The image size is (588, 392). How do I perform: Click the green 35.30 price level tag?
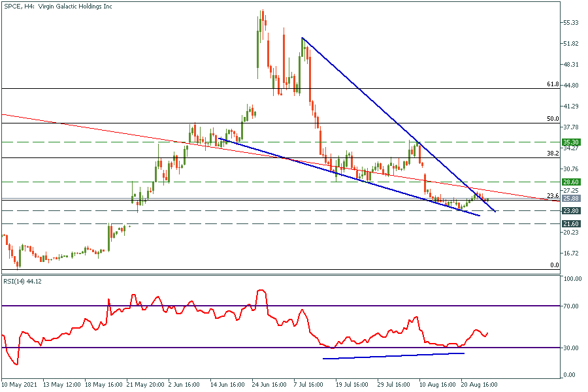click(571, 142)
